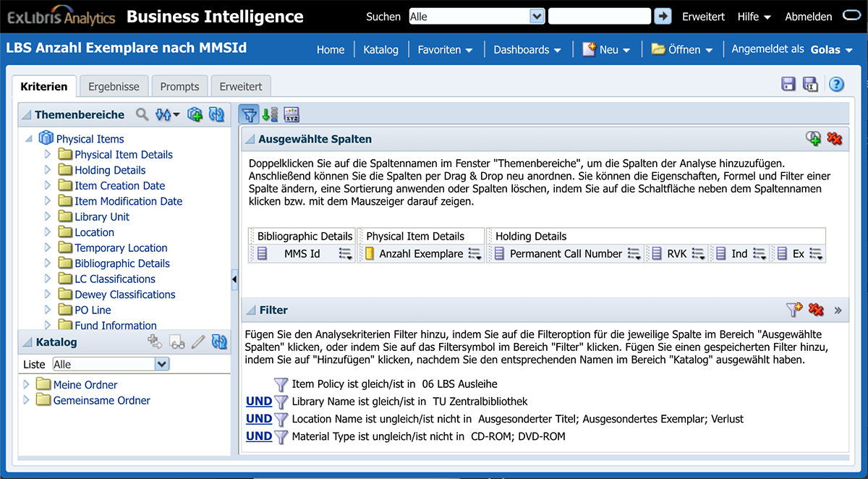
Task: Click the save analysis disk icon
Action: coord(788,84)
